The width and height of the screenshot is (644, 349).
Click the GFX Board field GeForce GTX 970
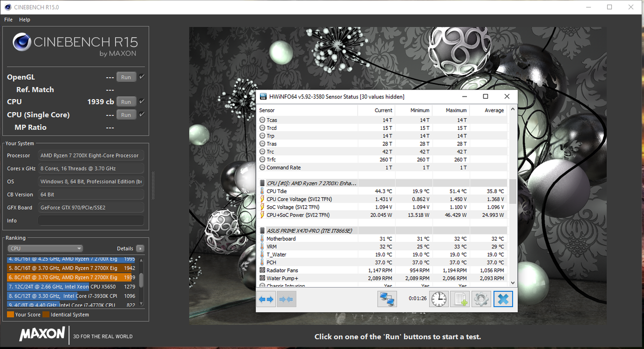[91, 208]
